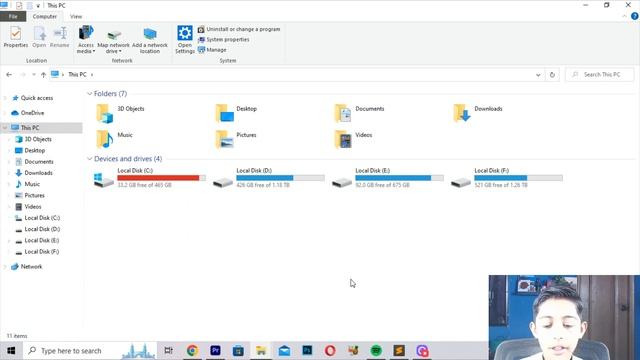Refresh the This PC view
The width and height of the screenshot is (640, 360).
point(552,75)
